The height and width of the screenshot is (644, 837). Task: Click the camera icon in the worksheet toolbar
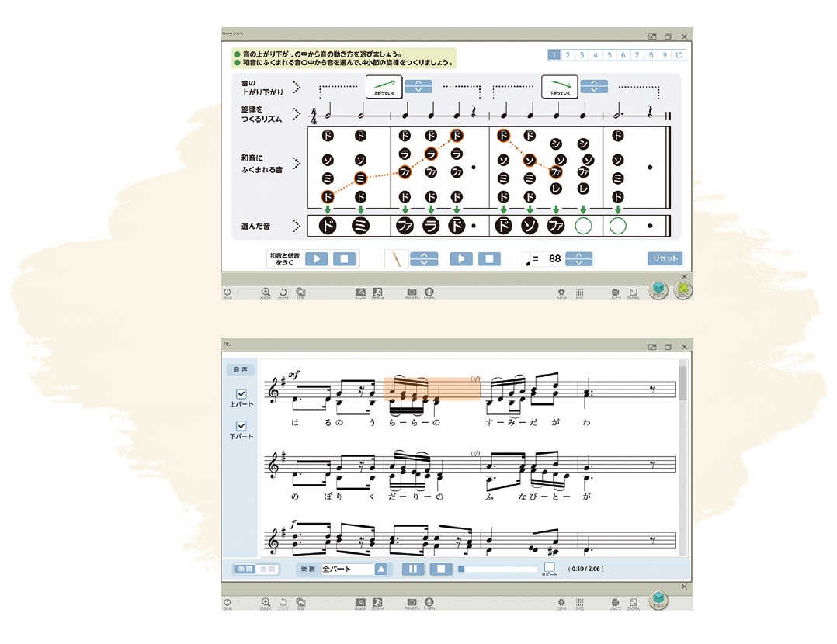click(x=412, y=293)
